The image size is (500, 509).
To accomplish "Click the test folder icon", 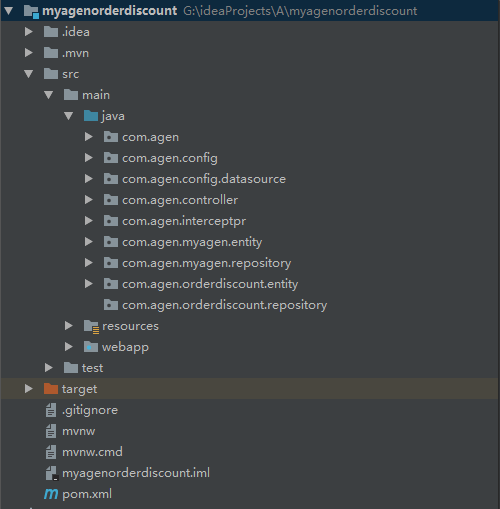I will [71, 368].
